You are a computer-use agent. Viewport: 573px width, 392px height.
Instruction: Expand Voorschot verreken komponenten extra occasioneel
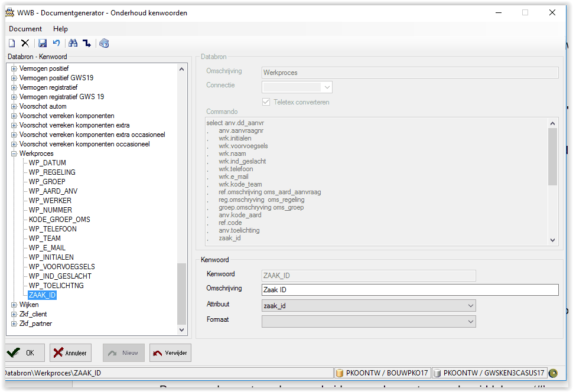click(14, 135)
